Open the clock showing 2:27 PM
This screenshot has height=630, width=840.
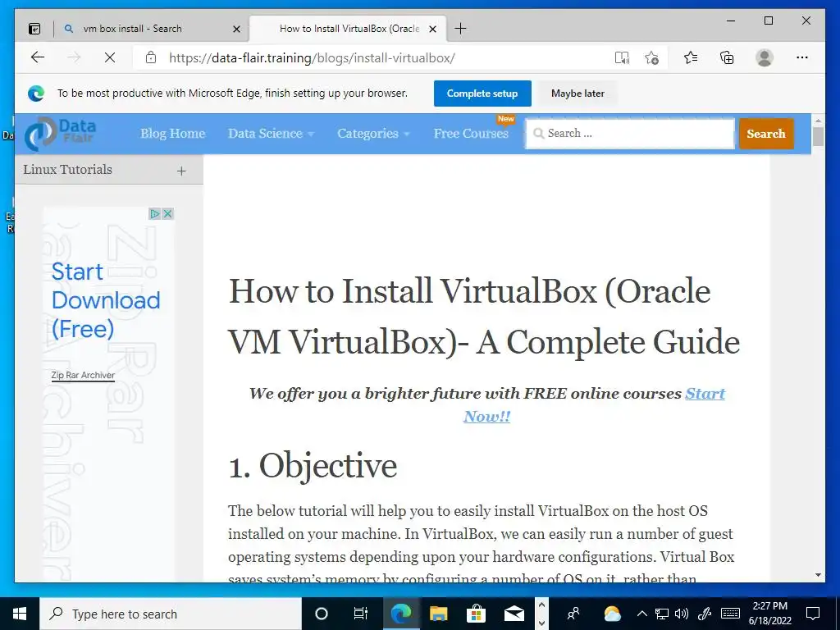(769, 614)
